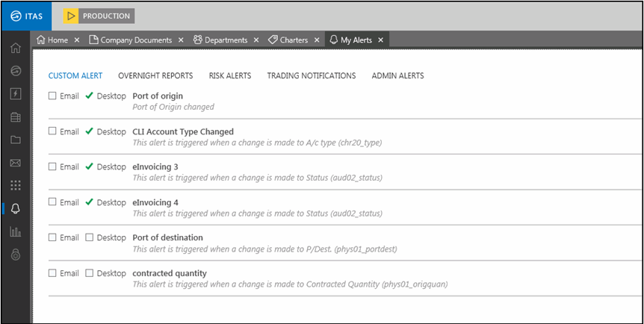Enable Email for eInvoicing 3 alert
Screen dimensions: 644x324
[52, 166]
